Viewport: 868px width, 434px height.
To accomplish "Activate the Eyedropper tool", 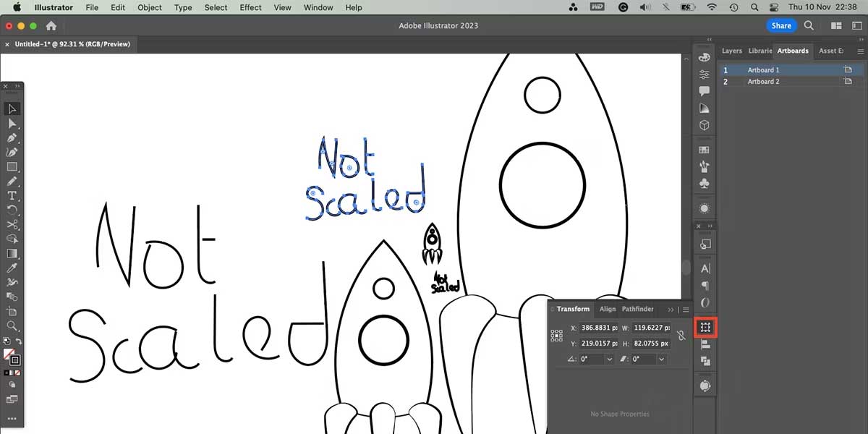I will pos(12,268).
